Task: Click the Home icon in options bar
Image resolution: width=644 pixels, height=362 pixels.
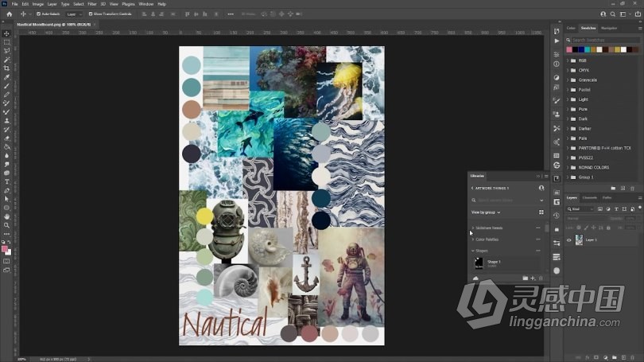Action: click(9, 14)
